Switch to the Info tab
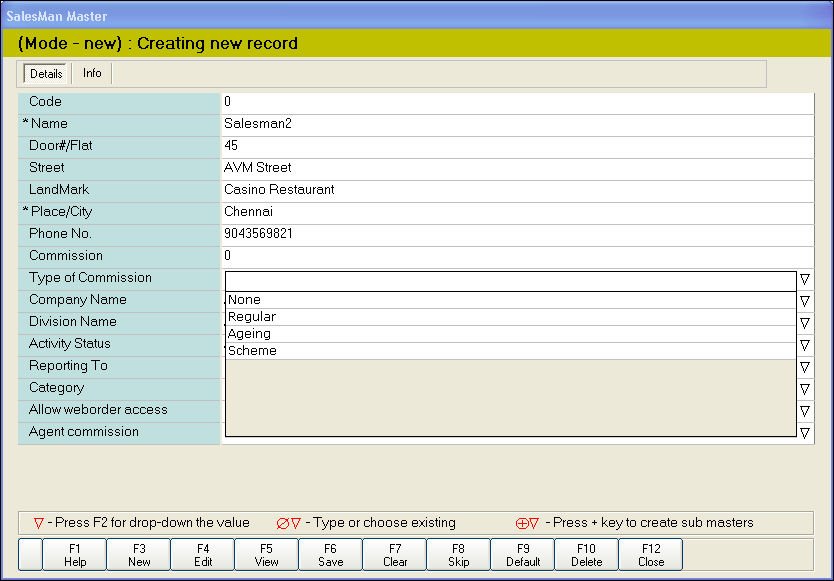The width and height of the screenshot is (834, 581). pyautogui.click(x=92, y=74)
